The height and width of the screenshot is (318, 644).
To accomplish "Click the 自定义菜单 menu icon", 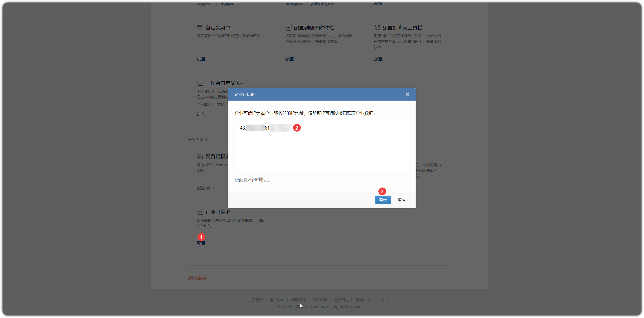I will 199,27.
